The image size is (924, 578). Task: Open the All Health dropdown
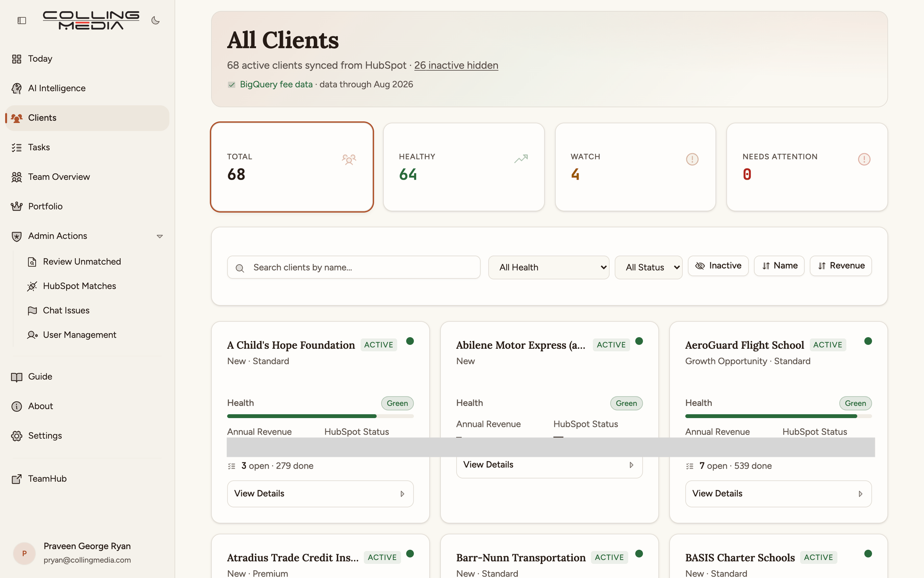[549, 267]
